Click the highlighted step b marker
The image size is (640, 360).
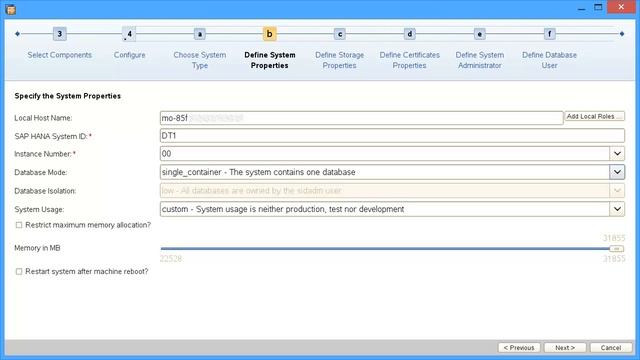(x=269, y=34)
